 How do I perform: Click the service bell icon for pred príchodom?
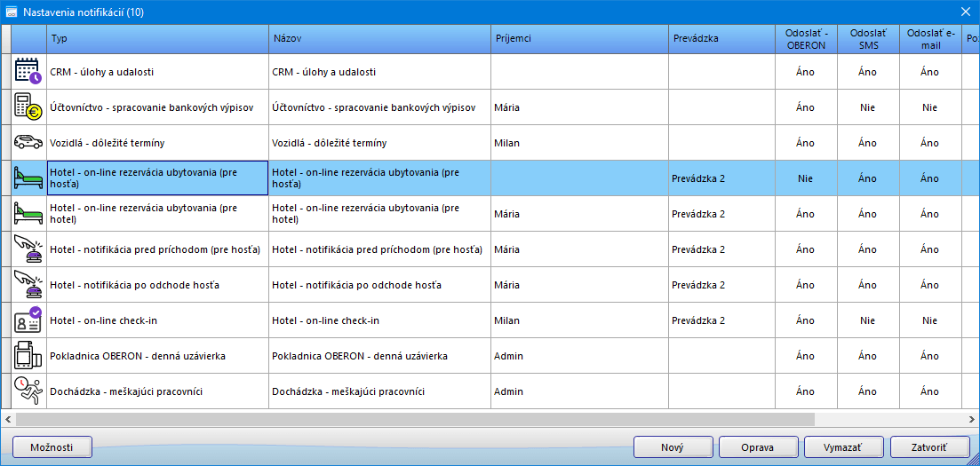pos(28,249)
